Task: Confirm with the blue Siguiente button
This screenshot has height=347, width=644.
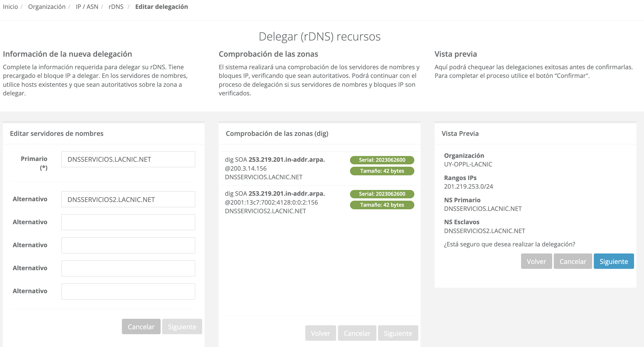Action: coord(614,261)
